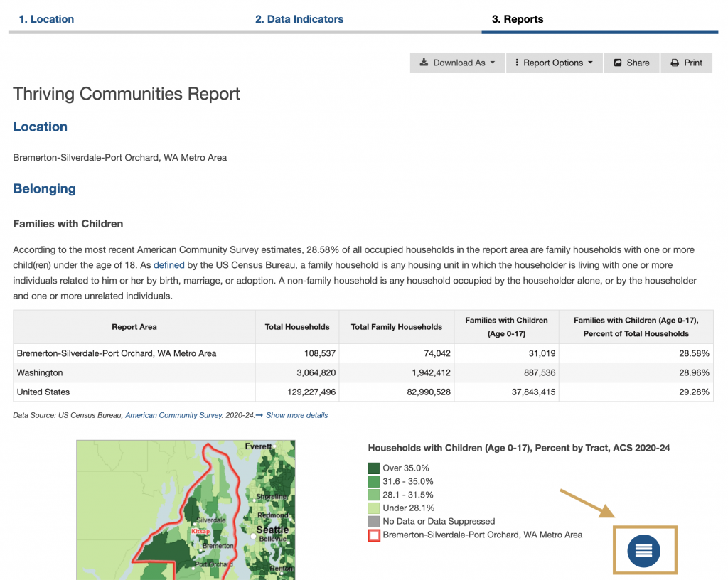Viewport: 728px width, 580px height.
Task: Click the 28.58% table cell
Action: click(636, 353)
